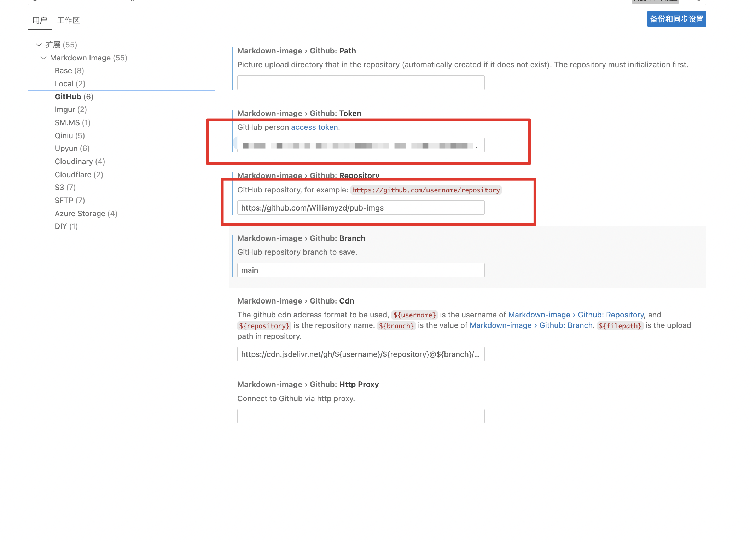Click 备份和同步设置 button

click(x=676, y=19)
